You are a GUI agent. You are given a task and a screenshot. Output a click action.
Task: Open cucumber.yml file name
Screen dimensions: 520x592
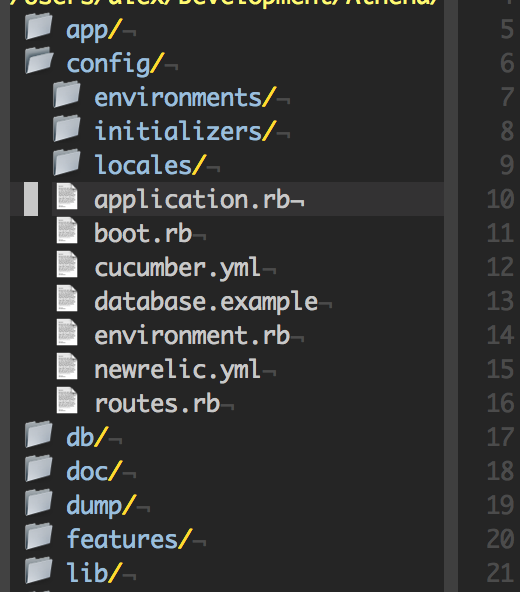coord(177,268)
